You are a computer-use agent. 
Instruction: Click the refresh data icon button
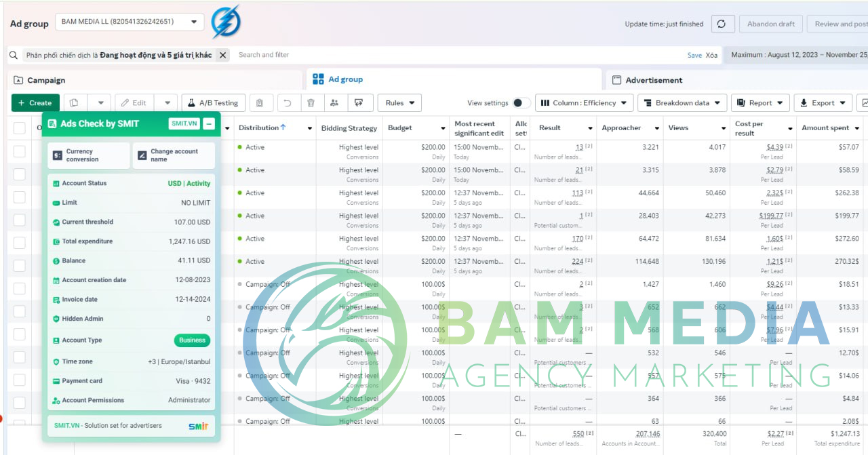722,24
